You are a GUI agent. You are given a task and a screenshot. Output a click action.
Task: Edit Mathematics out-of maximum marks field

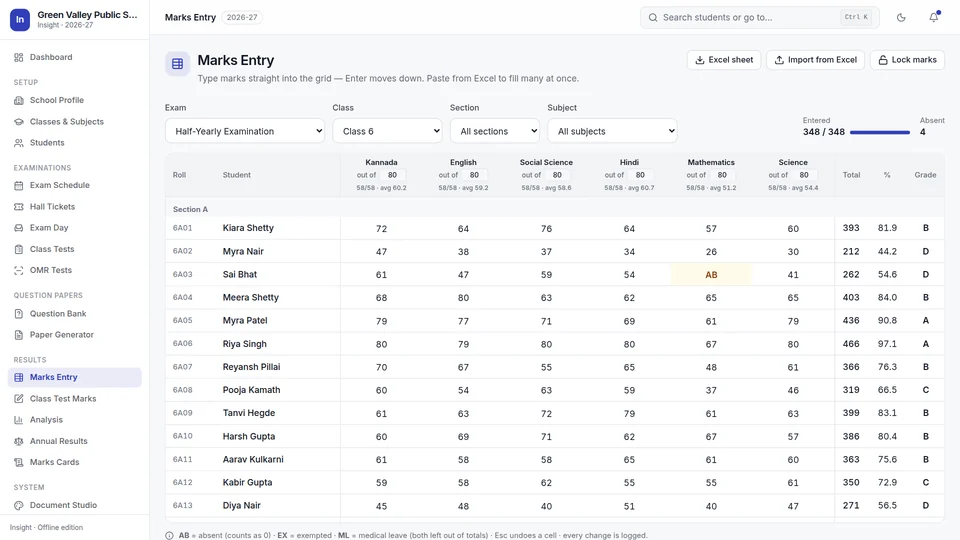[722, 175]
